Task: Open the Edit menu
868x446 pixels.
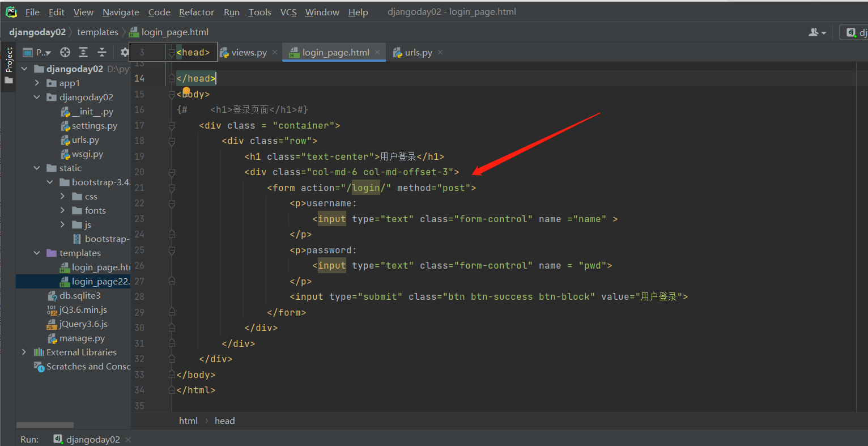Action: tap(57, 12)
